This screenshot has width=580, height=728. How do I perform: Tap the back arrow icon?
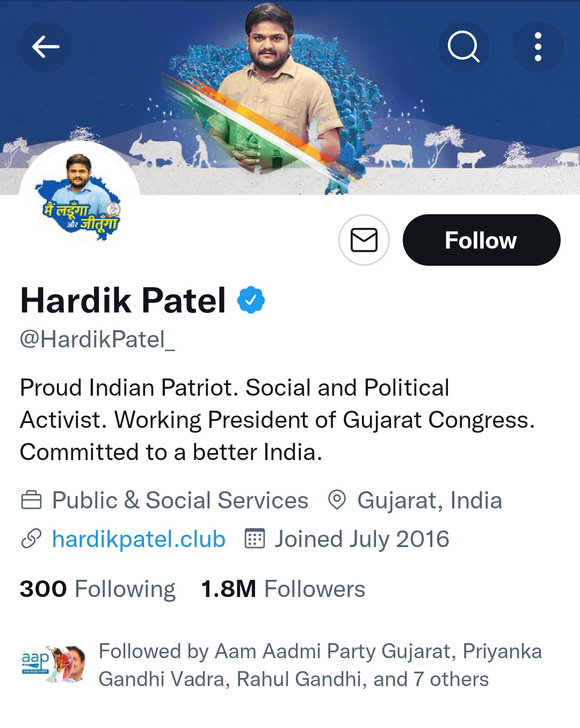45,47
